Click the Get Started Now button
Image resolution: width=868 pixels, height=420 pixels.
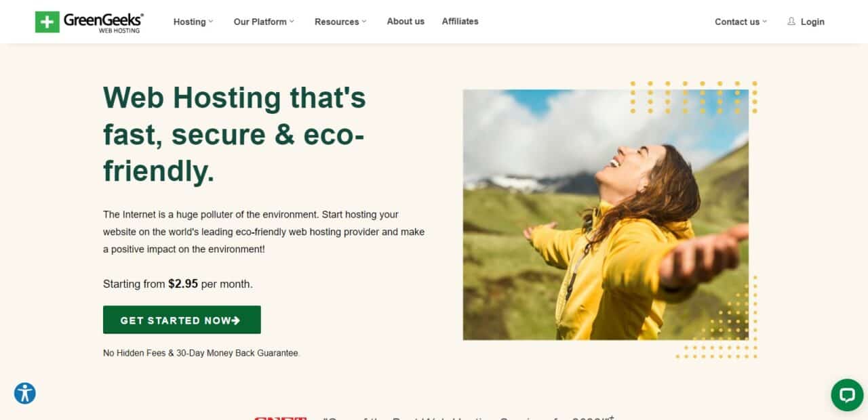tap(182, 320)
